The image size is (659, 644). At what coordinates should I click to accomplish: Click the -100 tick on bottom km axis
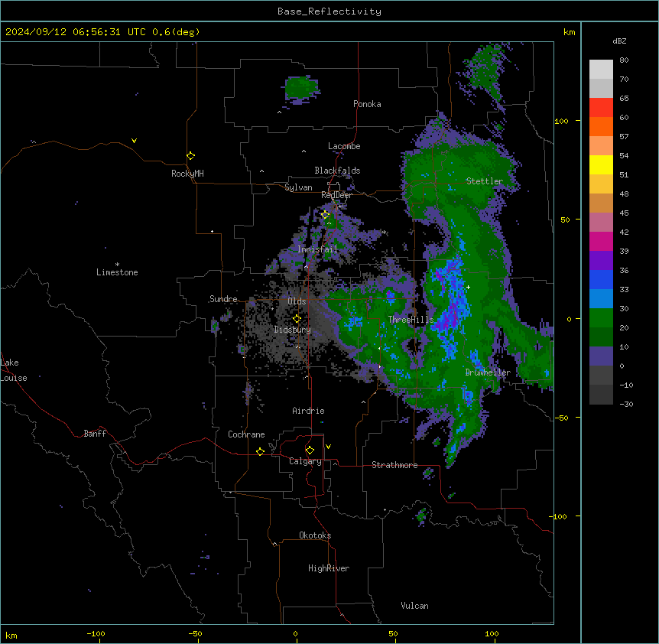click(96, 634)
